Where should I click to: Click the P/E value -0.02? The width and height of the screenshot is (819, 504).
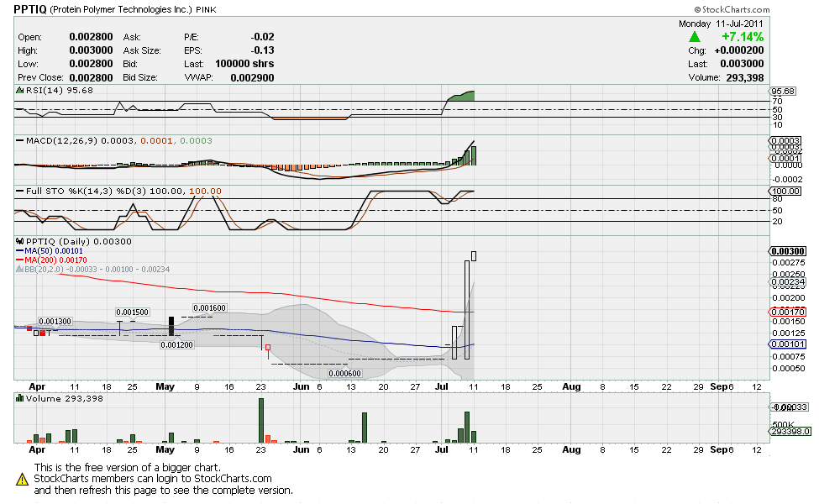(262, 37)
